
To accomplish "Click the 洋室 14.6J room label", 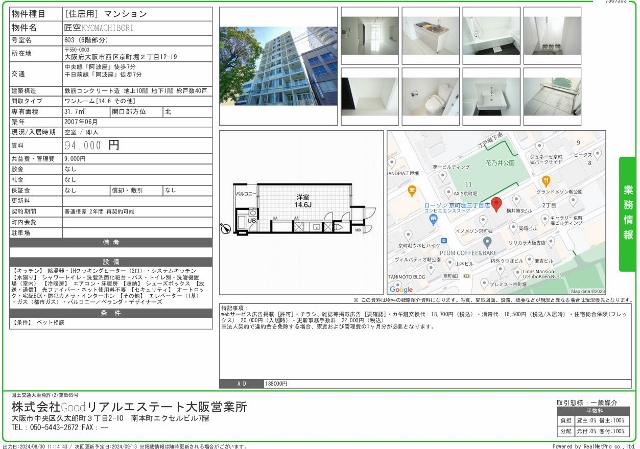I will click(303, 201).
